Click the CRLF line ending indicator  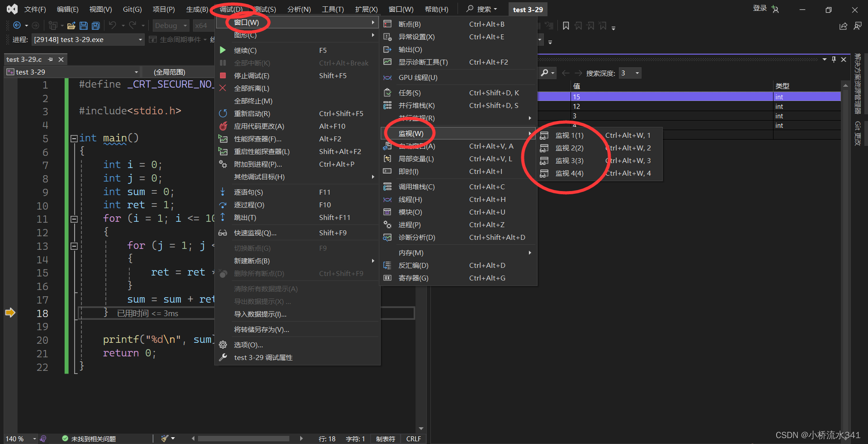(413, 439)
